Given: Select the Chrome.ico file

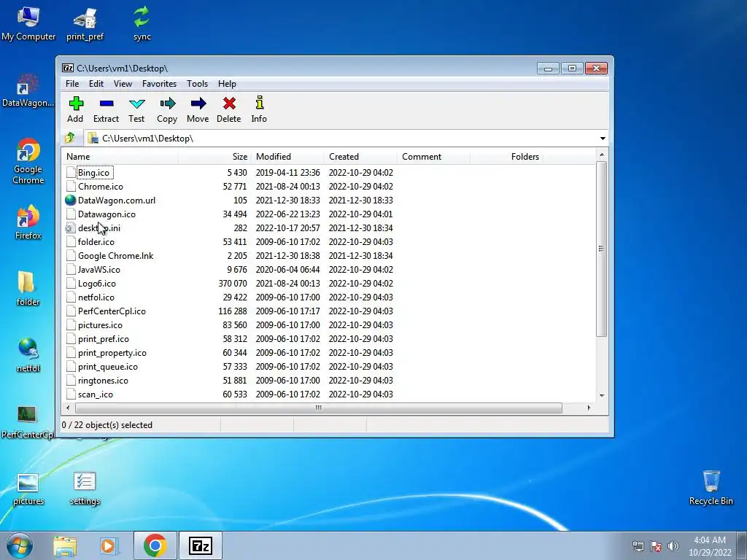Looking at the screenshot, I should coord(101,187).
